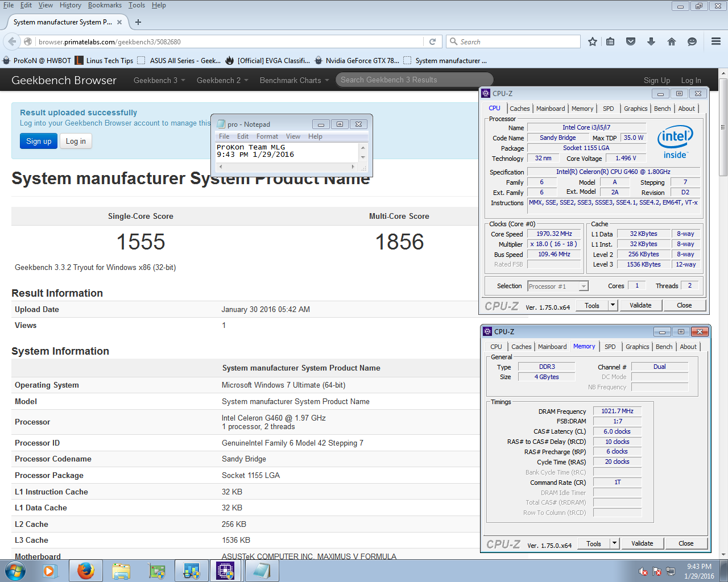This screenshot has width=728, height=582.
Task: Click Notepad's horizontal scrollbar
Action: 286,167
